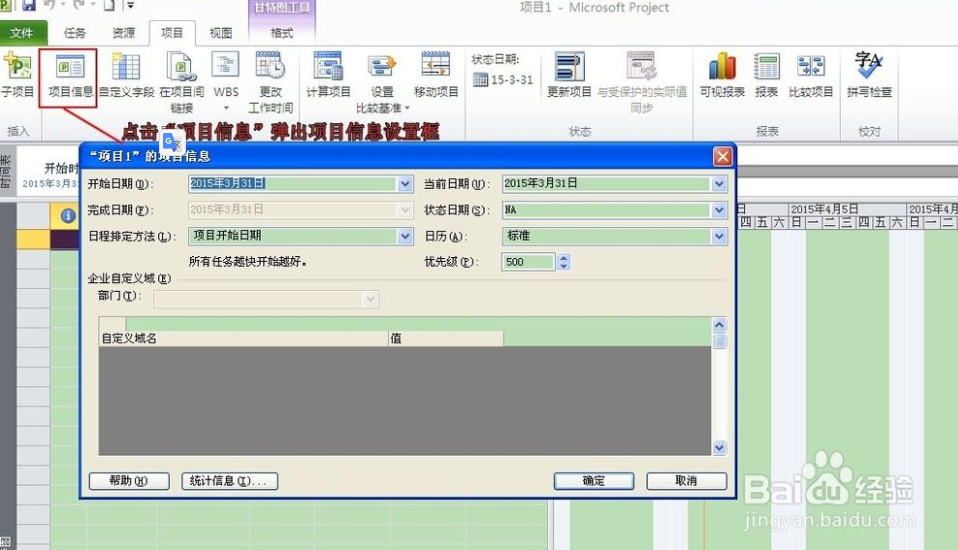Screen dimensions: 958x550
Task: Open the 当前日期 current date dropdown
Action: [x=719, y=184]
